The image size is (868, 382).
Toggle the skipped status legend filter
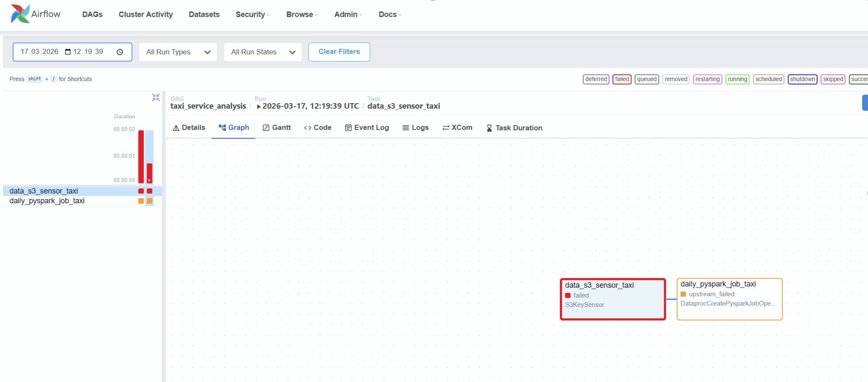[833, 79]
